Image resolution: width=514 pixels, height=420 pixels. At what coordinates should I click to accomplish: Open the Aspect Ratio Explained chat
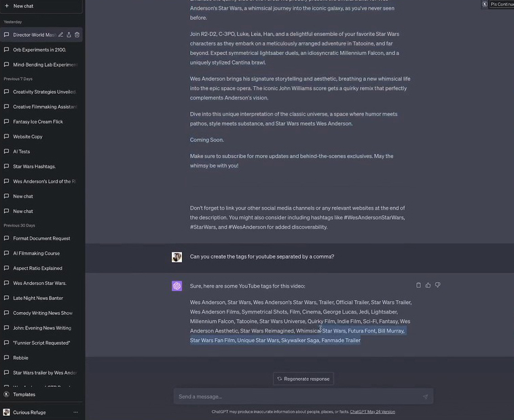(x=41, y=268)
